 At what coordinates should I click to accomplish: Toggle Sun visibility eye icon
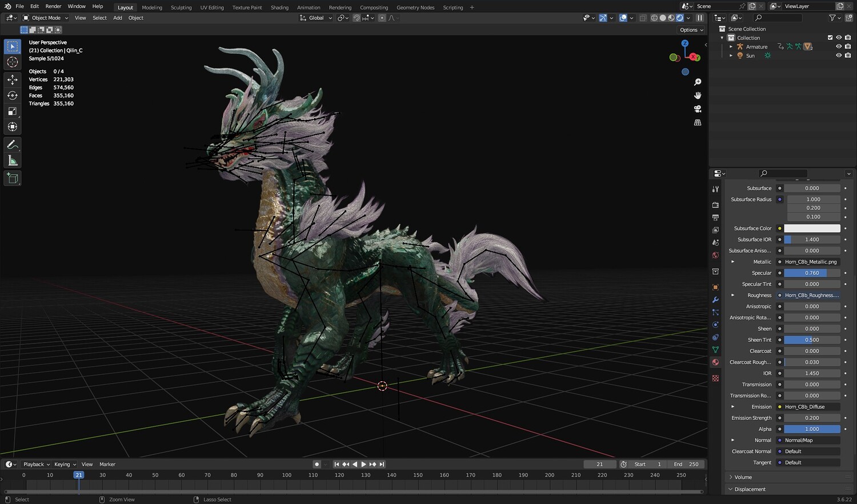tap(839, 56)
